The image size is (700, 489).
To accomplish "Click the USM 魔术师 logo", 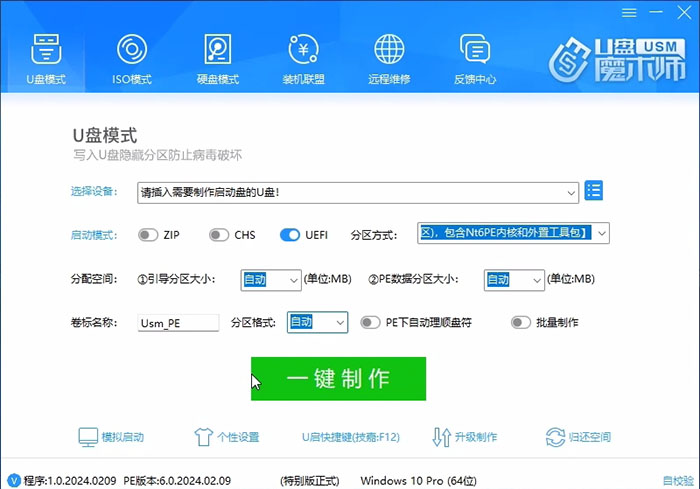I will [x=617, y=61].
